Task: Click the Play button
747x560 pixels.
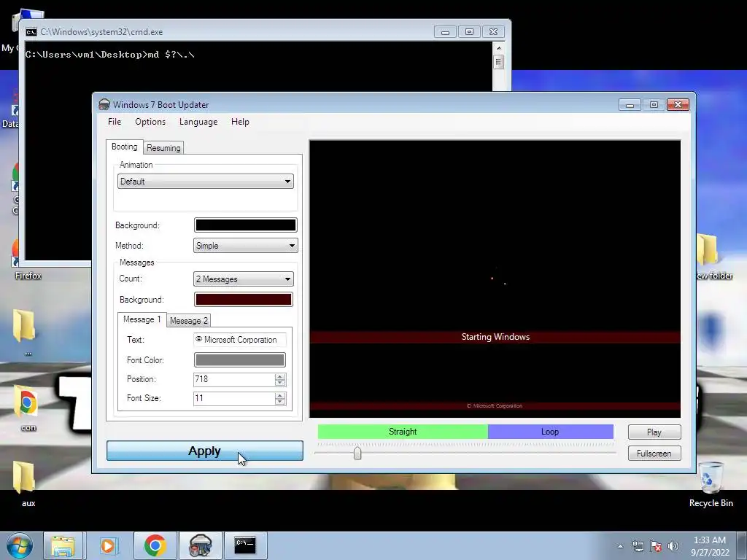Action: tap(654, 432)
